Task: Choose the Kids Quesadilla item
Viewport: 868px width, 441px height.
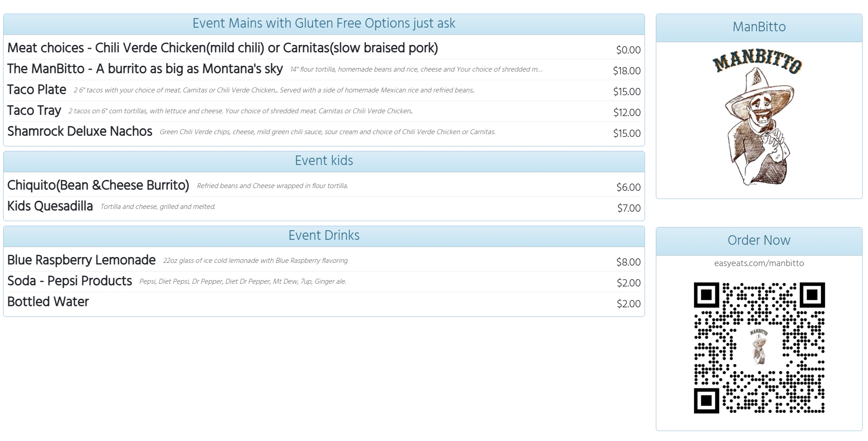Action: coord(50,206)
